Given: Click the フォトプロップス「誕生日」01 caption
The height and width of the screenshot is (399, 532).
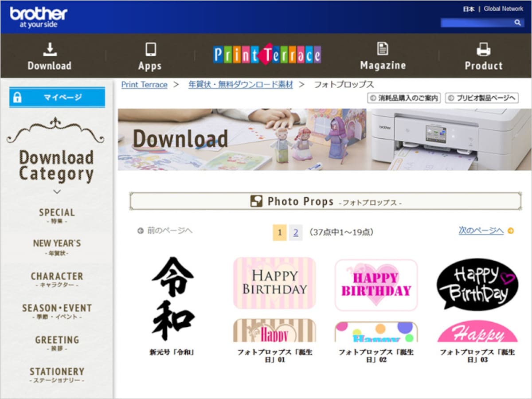Looking at the screenshot, I should tap(274, 356).
